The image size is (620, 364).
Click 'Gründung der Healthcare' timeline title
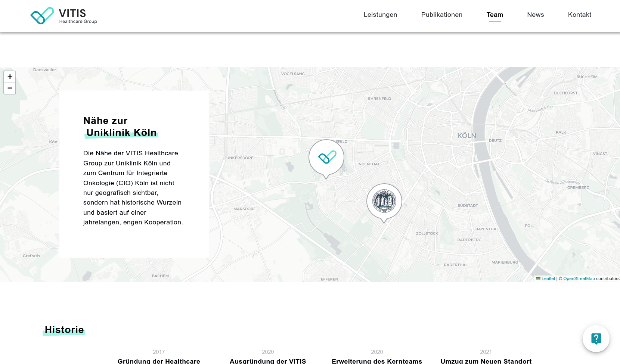pos(159,361)
